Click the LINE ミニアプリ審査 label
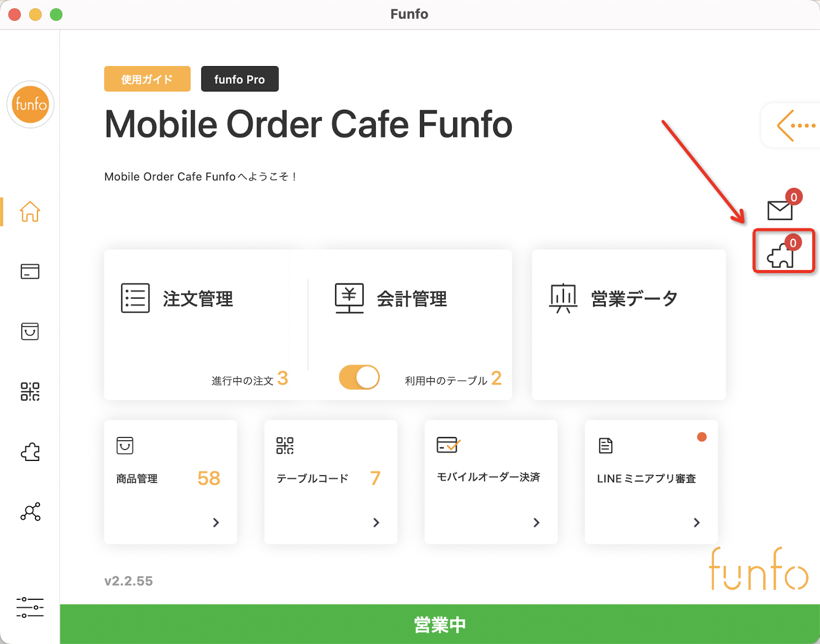 (x=646, y=479)
